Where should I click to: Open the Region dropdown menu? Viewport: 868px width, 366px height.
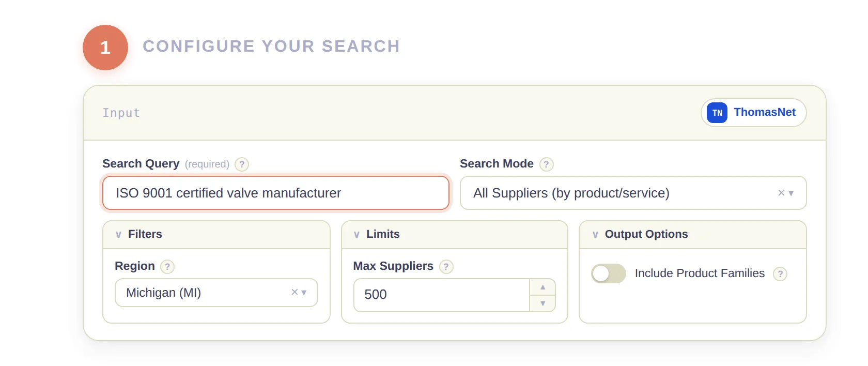click(x=304, y=293)
